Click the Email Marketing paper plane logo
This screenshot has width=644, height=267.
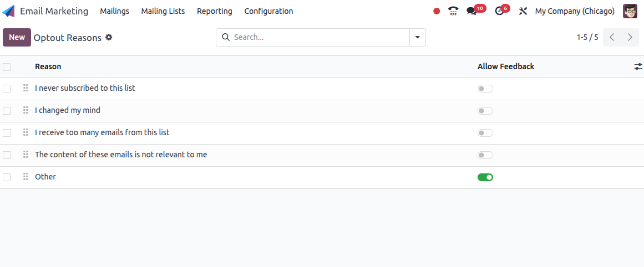tap(9, 11)
